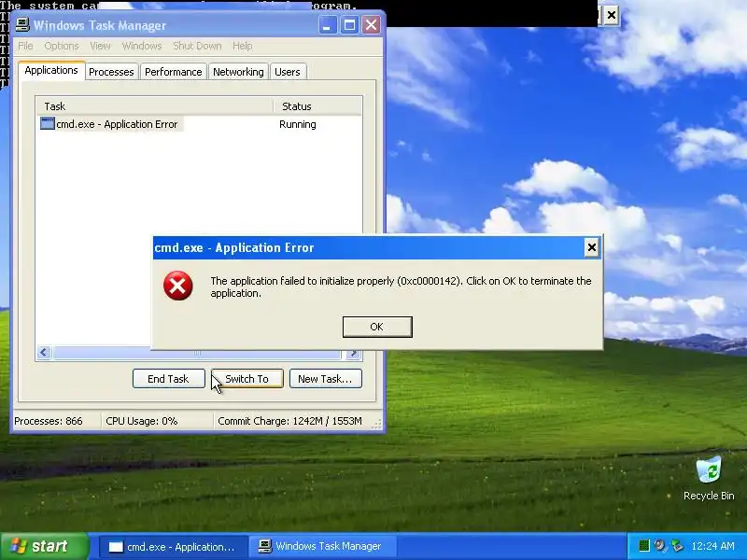Viewport: 747px width, 560px height.
Task: Open the Start menu
Action: tap(44, 546)
